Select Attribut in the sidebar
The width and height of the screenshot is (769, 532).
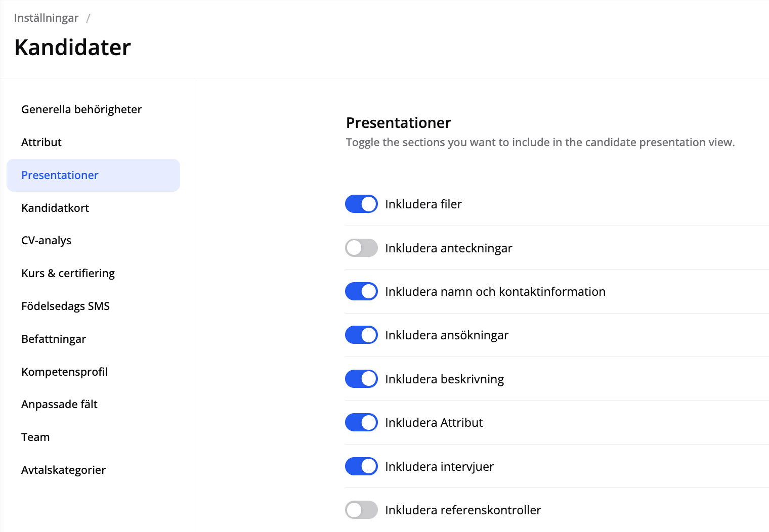click(41, 142)
